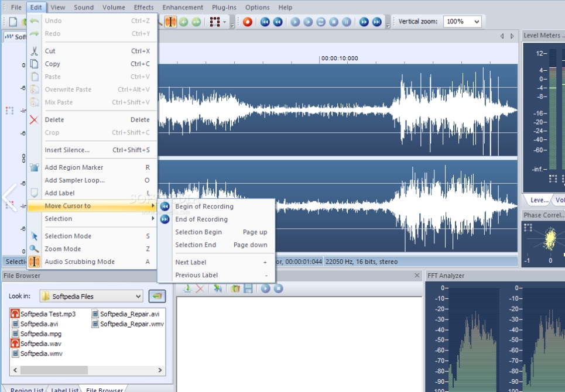
Task: Choose Previous Label in submenu
Action: 216,275
